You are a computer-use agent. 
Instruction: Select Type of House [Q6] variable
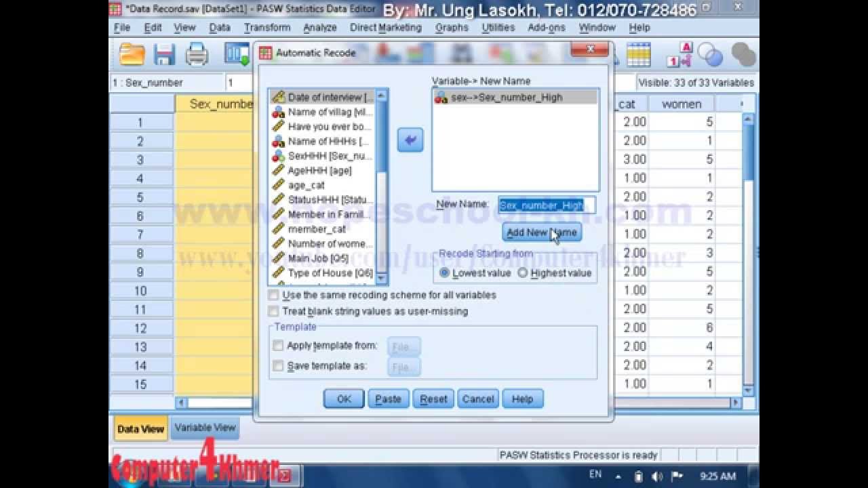(x=323, y=273)
